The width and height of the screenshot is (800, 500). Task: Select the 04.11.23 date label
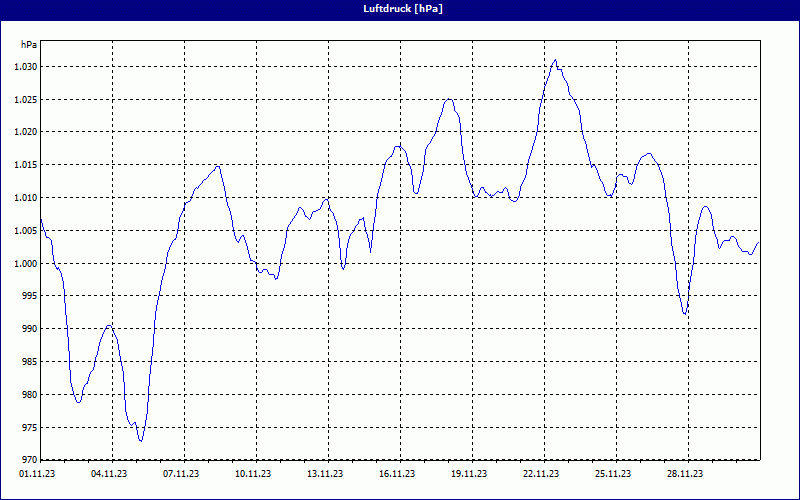tap(109, 474)
